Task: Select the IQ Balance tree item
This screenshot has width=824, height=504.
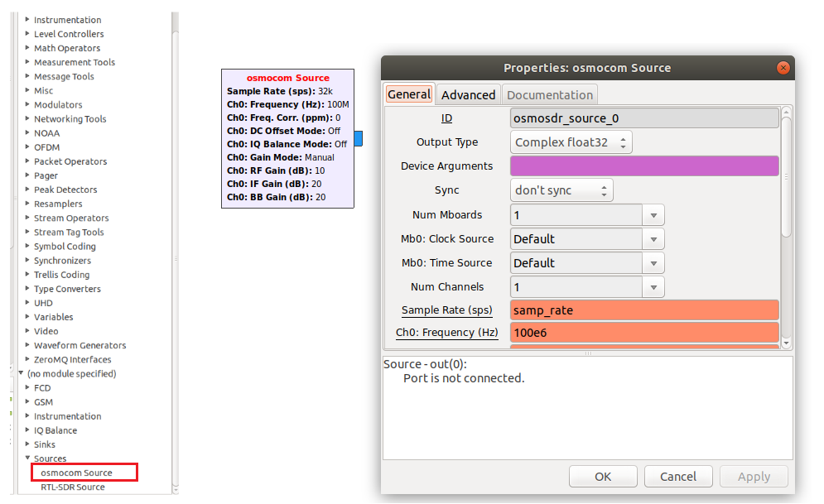Action: coord(55,430)
